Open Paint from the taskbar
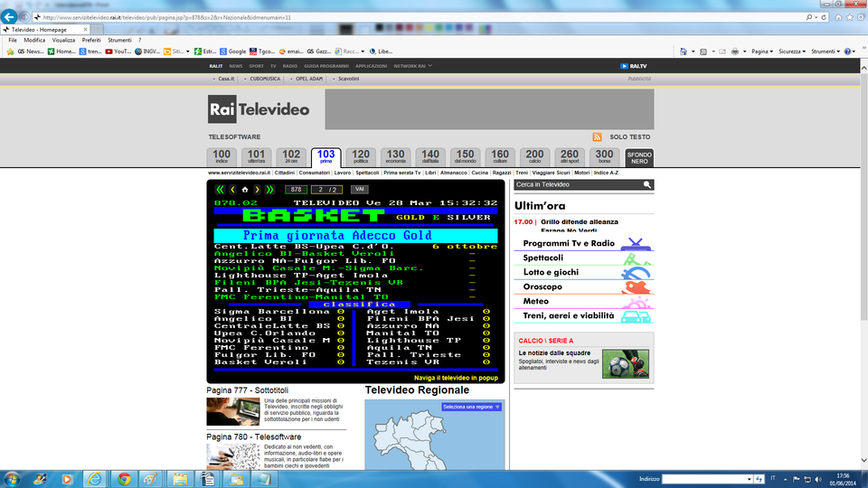This screenshot has width=868, height=488. tap(151, 479)
